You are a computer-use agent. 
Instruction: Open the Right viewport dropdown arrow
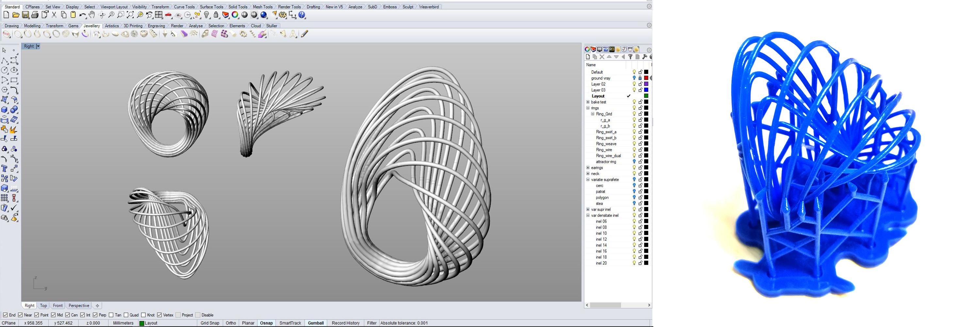coord(38,46)
